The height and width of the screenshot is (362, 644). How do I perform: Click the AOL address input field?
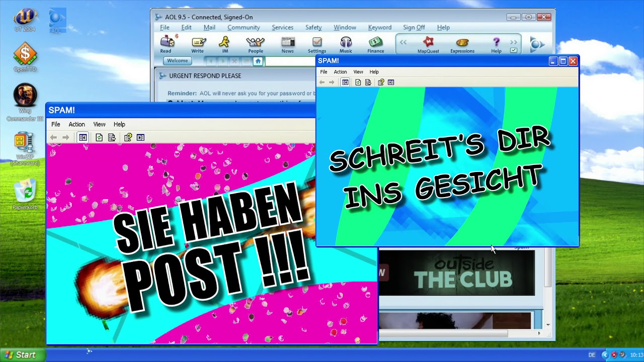click(290, 61)
